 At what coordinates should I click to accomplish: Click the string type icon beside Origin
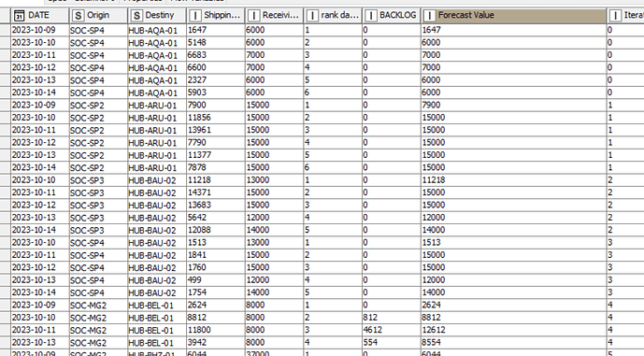(x=78, y=16)
